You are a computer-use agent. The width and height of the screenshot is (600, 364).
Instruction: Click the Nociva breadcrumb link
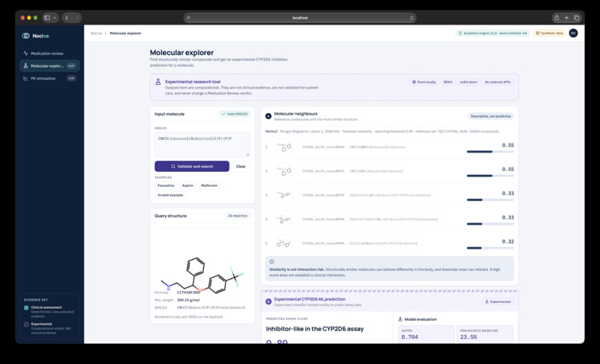click(96, 33)
